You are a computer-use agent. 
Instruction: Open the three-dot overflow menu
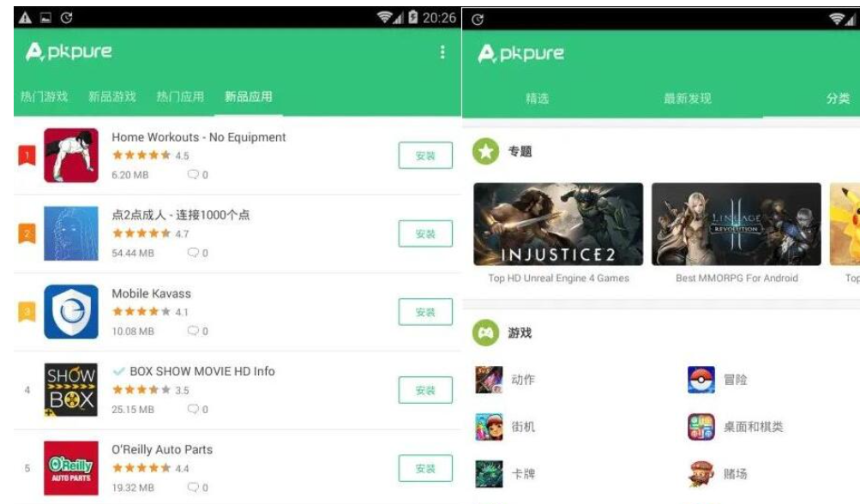tap(442, 52)
